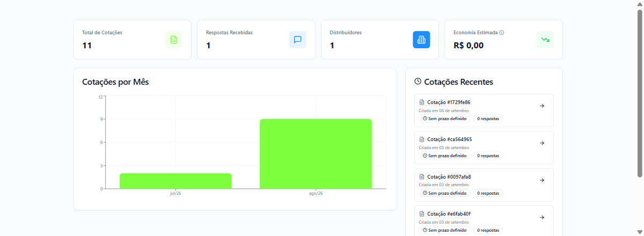
Task: Select Cotação #ca564965 title
Action: pos(450,139)
